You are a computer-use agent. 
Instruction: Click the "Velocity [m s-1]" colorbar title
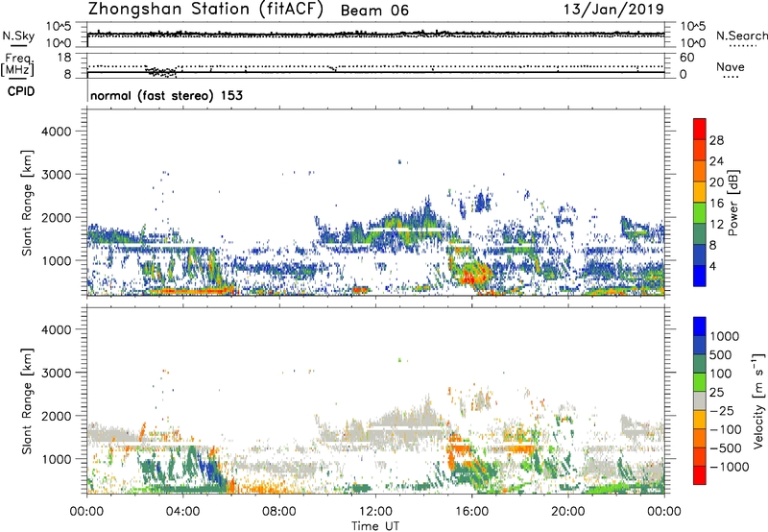click(x=757, y=400)
